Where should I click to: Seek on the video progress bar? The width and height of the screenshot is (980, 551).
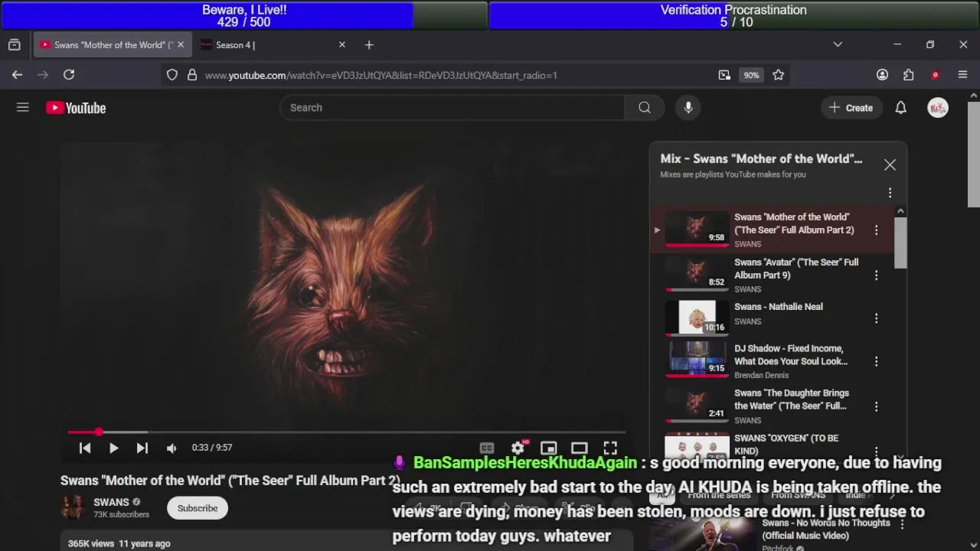click(x=347, y=432)
